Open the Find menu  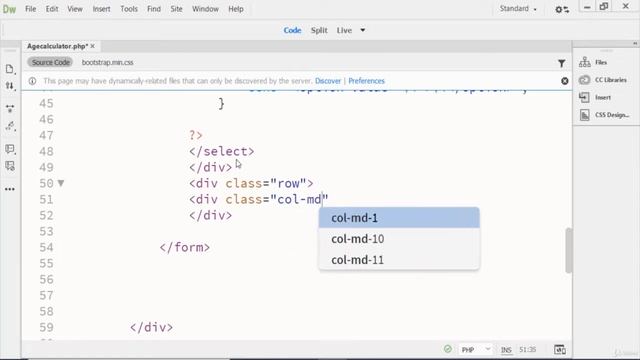pyautogui.click(x=154, y=9)
